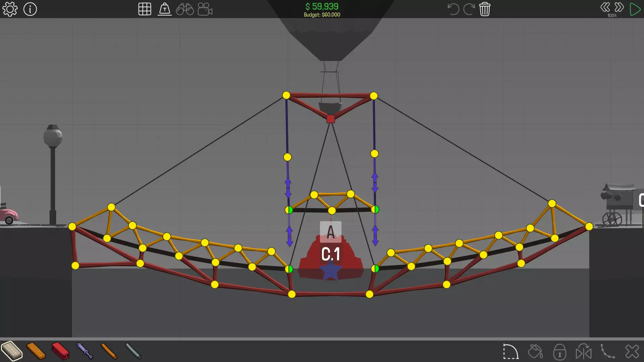Click the mirror flip tool icon
644x362 pixels.
584,352
